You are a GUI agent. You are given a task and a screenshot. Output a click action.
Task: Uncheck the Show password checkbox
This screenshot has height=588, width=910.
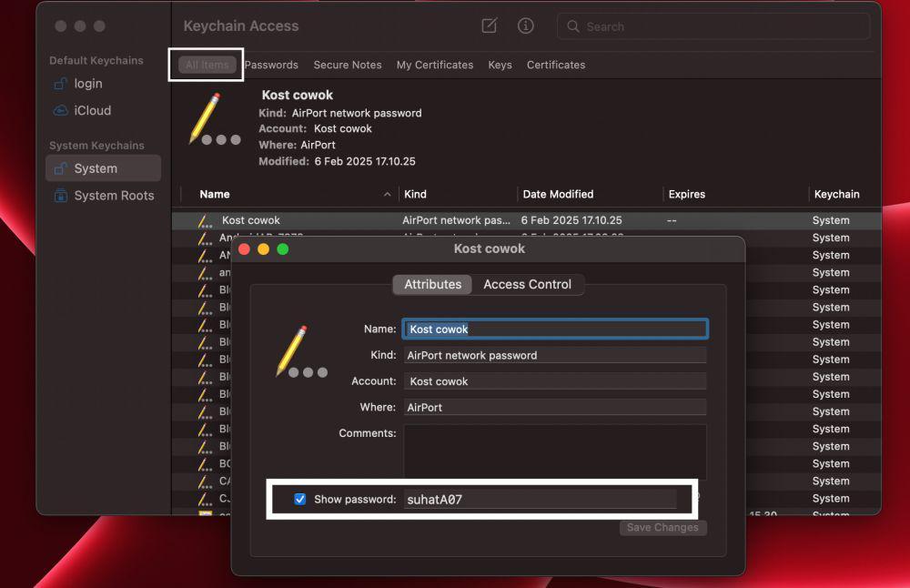point(300,499)
